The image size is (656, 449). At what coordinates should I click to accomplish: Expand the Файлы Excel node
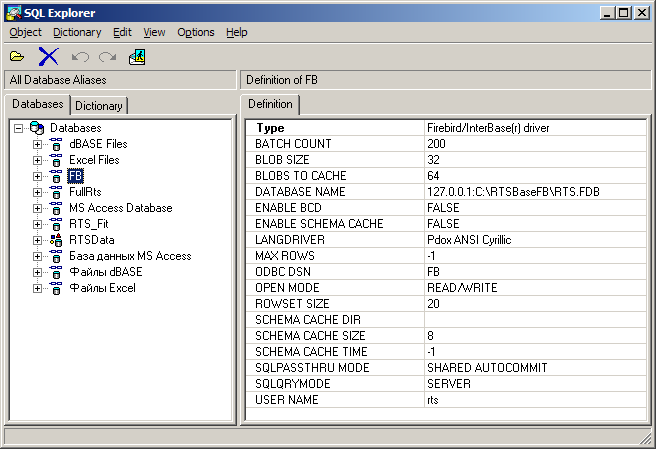37,288
